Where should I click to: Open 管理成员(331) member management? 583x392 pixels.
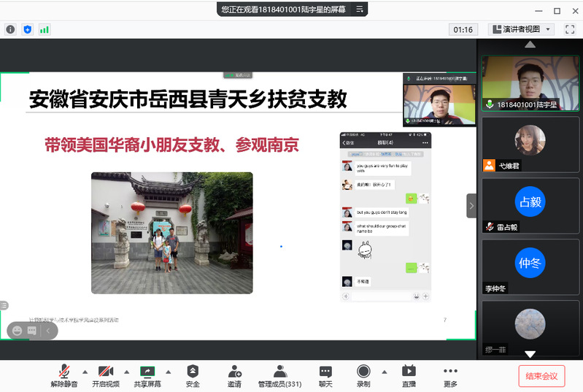point(279,375)
